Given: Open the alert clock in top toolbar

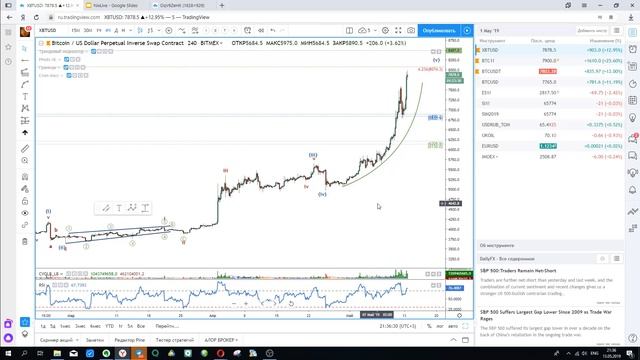Looking at the screenshot, I should point(247,31).
